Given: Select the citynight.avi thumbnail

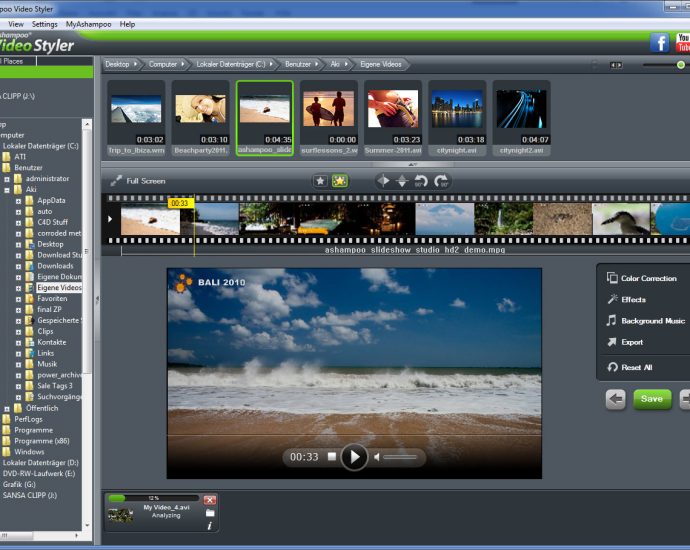Looking at the screenshot, I should pos(457,118).
